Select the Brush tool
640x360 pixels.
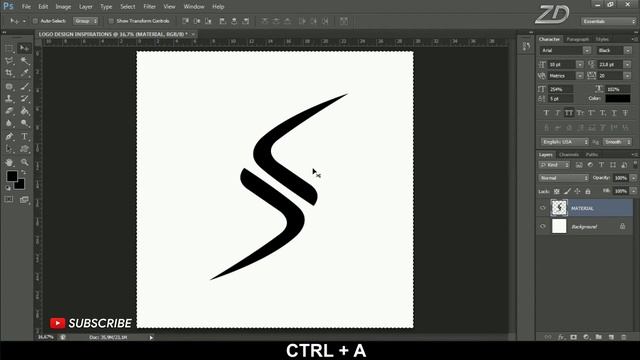point(24,87)
